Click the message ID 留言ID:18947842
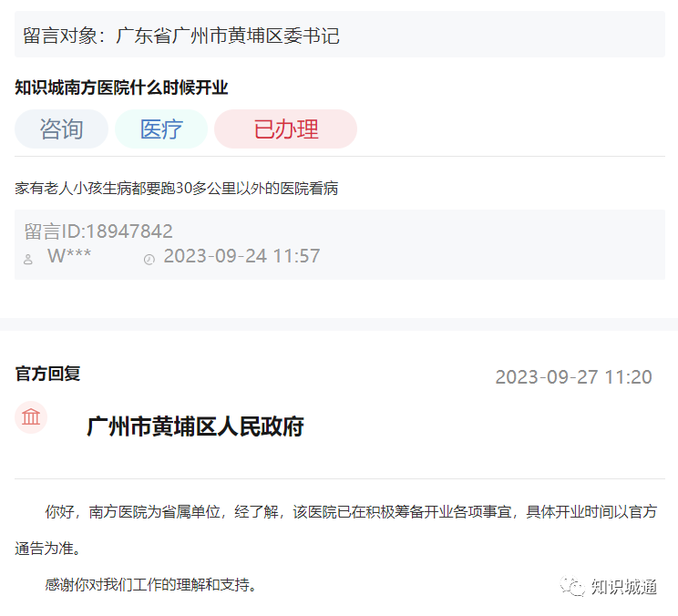The height and width of the screenshot is (616, 678). (x=98, y=231)
